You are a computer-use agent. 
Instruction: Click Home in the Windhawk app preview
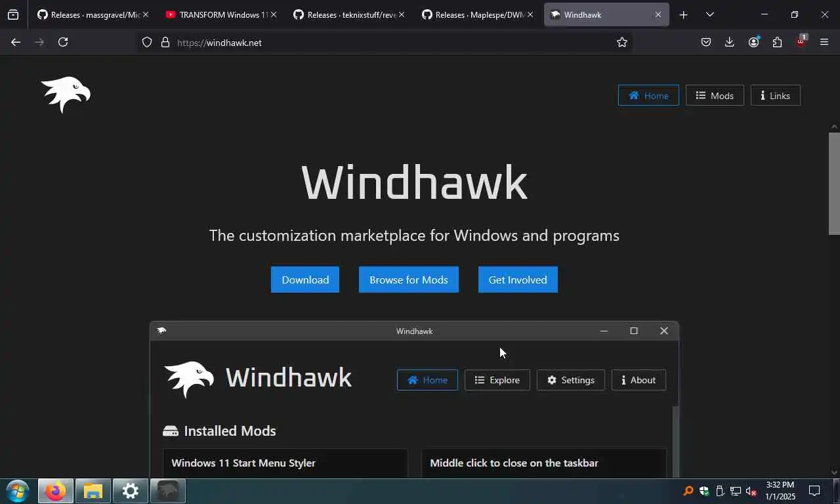[x=427, y=380]
